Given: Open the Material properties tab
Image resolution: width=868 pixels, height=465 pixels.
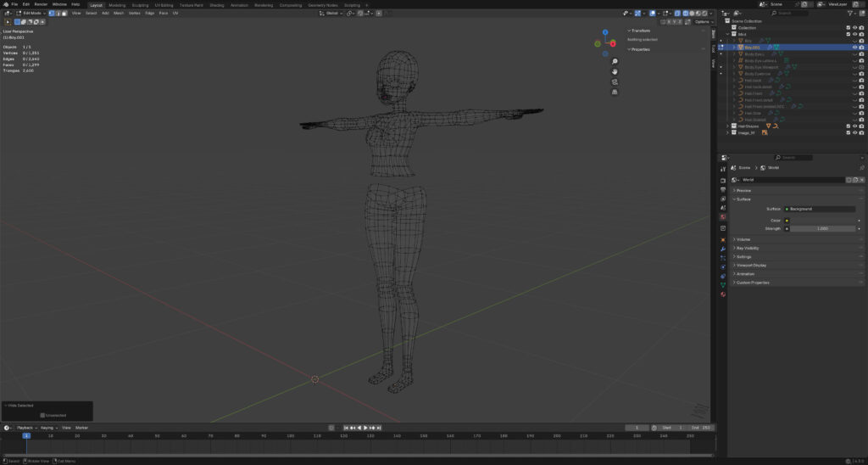Looking at the screenshot, I should click(x=723, y=294).
